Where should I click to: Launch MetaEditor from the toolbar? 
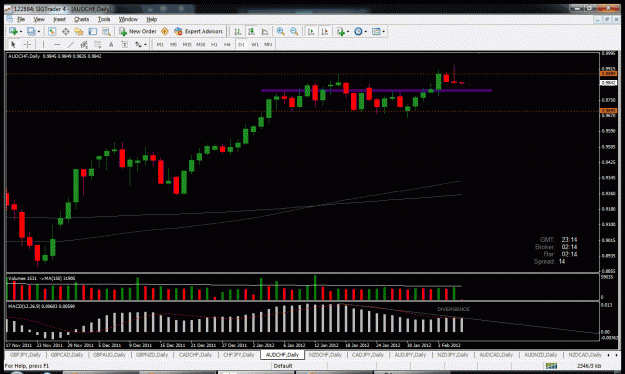(165, 31)
